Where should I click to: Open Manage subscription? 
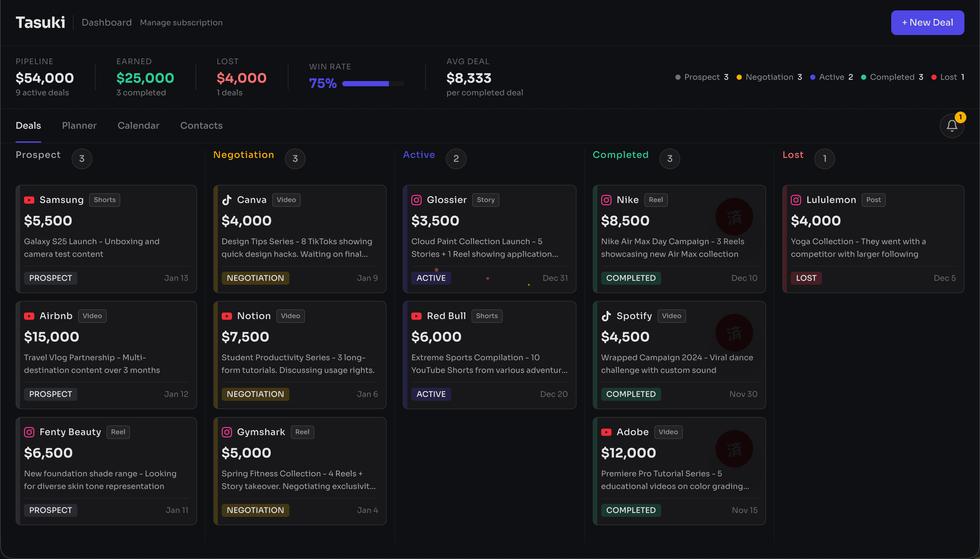point(181,23)
